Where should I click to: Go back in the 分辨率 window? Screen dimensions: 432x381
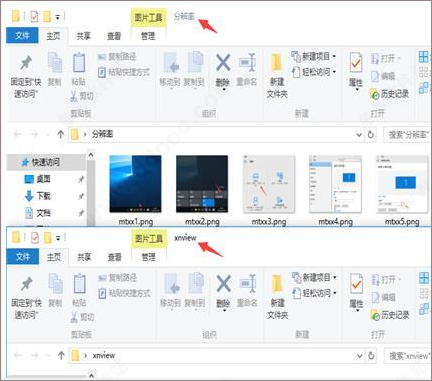pyautogui.click(x=17, y=134)
